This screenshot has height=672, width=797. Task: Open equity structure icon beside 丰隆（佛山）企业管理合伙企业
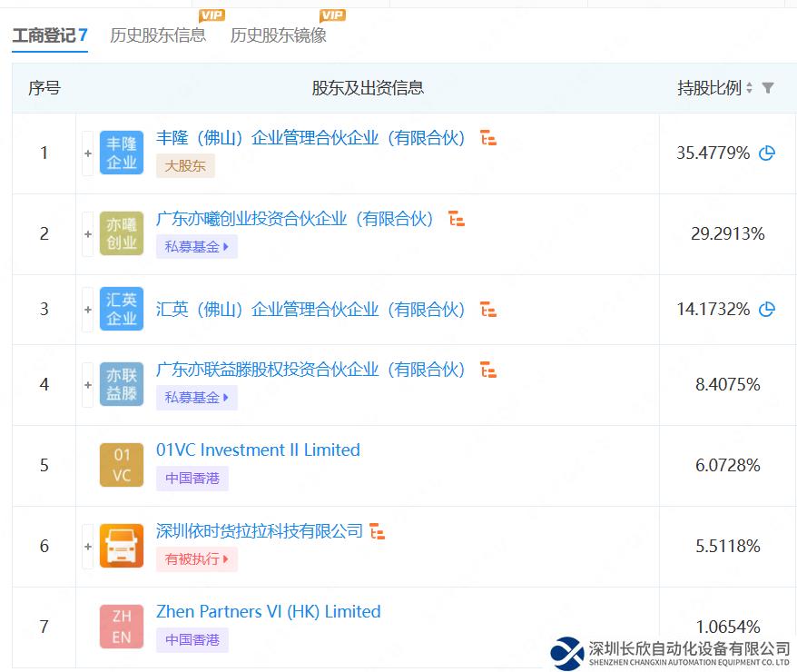488,139
